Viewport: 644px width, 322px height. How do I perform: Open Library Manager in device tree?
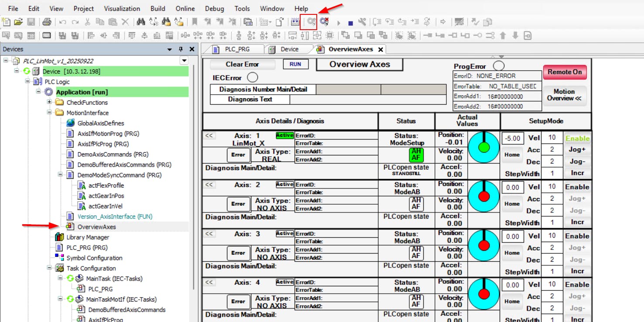(87, 237)
